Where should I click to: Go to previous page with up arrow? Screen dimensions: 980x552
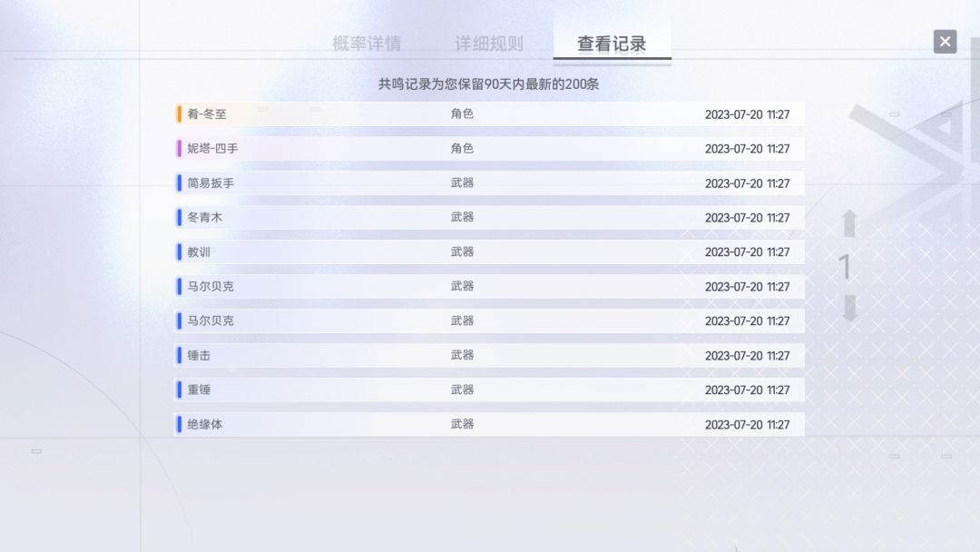point(848,223)
